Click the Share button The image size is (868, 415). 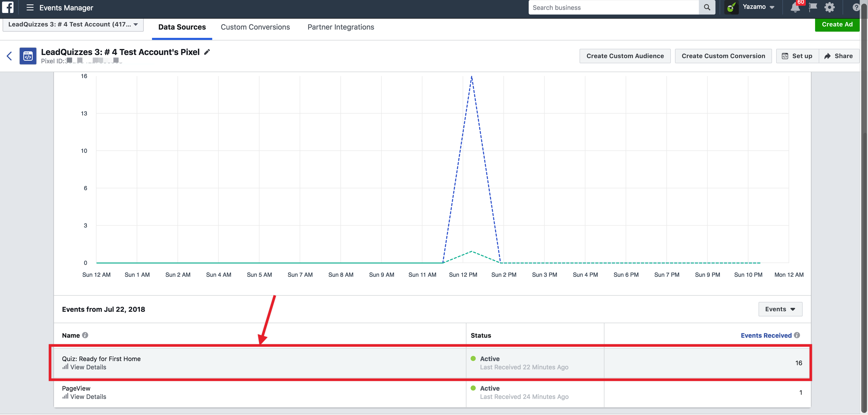point(839,56)
